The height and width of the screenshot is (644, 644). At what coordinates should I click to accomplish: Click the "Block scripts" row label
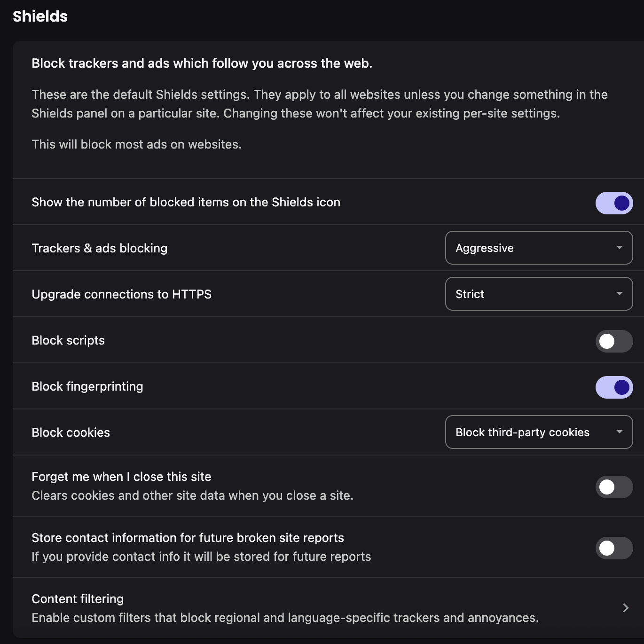tap(68, 340)
